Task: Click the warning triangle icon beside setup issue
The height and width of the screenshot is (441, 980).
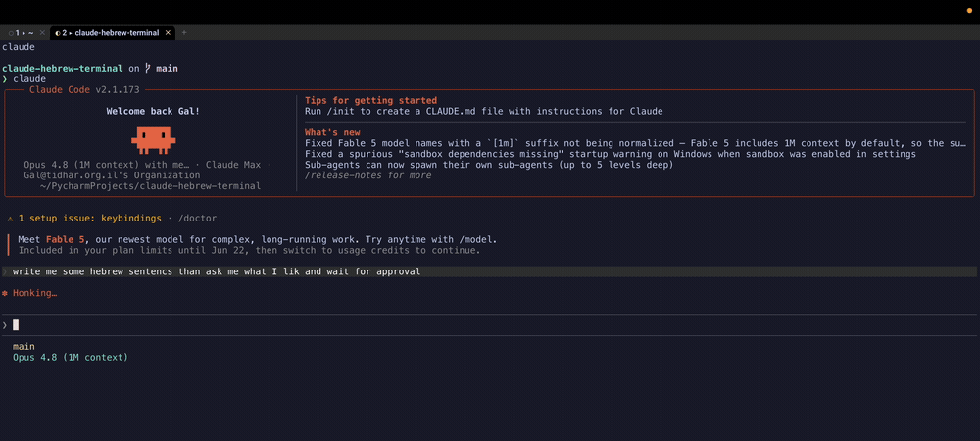Action: pos(11,219)
